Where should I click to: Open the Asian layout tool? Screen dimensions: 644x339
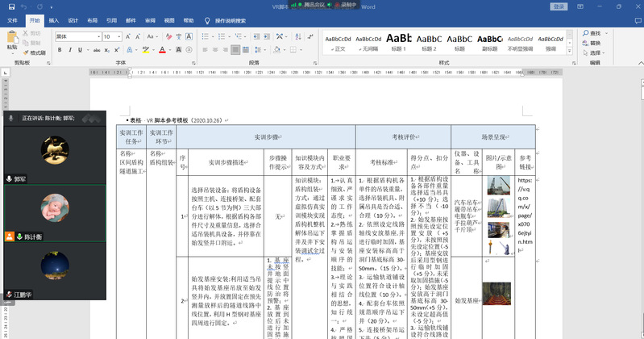[x=280, y=36]
